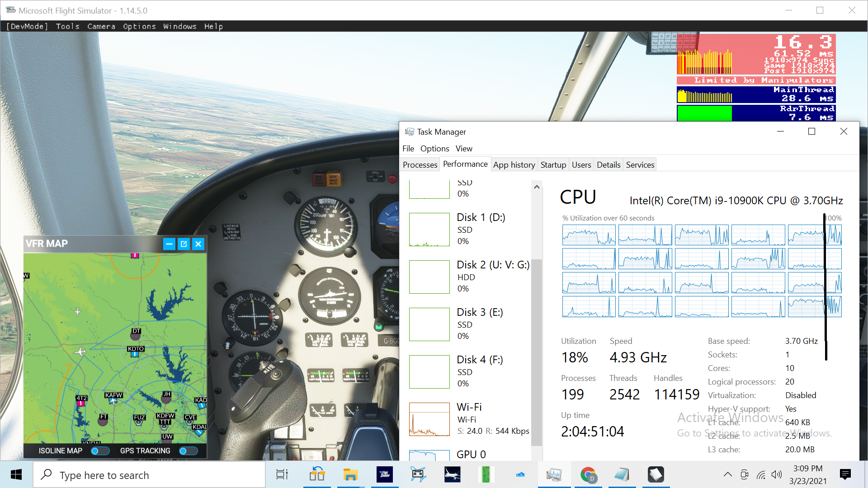Toggle the Isoline Map switch
This screenshot has height=488, width=868.
(x=100, y=450)
